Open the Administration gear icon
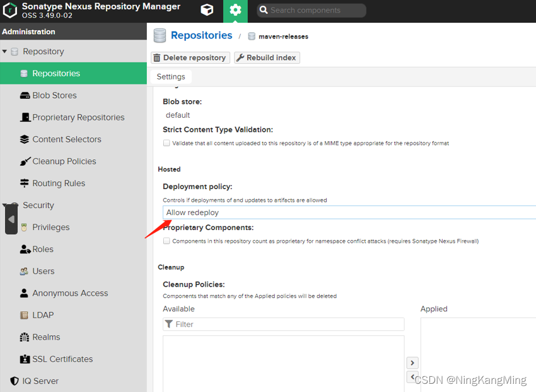Screen dimensions: 536x392 click(x=235, y=10)
